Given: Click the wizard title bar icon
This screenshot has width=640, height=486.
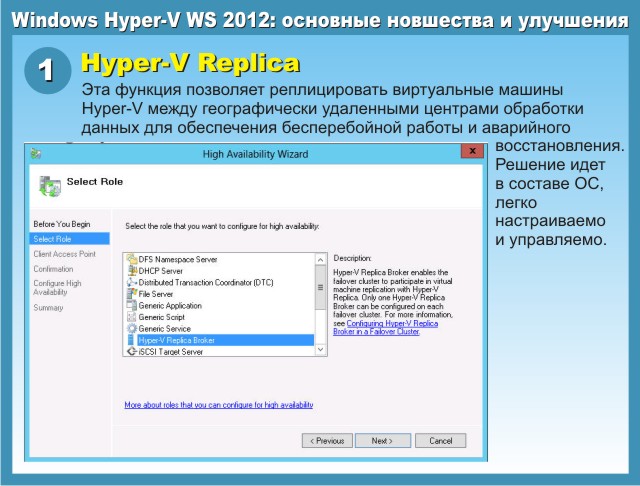Looking at the screenshot, I should [36, 154].
